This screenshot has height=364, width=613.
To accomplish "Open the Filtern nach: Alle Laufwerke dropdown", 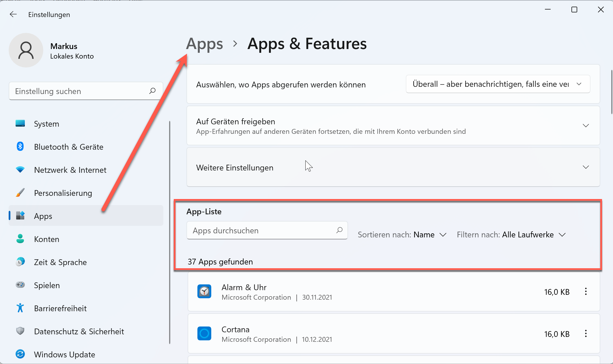I will pyautogui.click(x=511, y=234).
